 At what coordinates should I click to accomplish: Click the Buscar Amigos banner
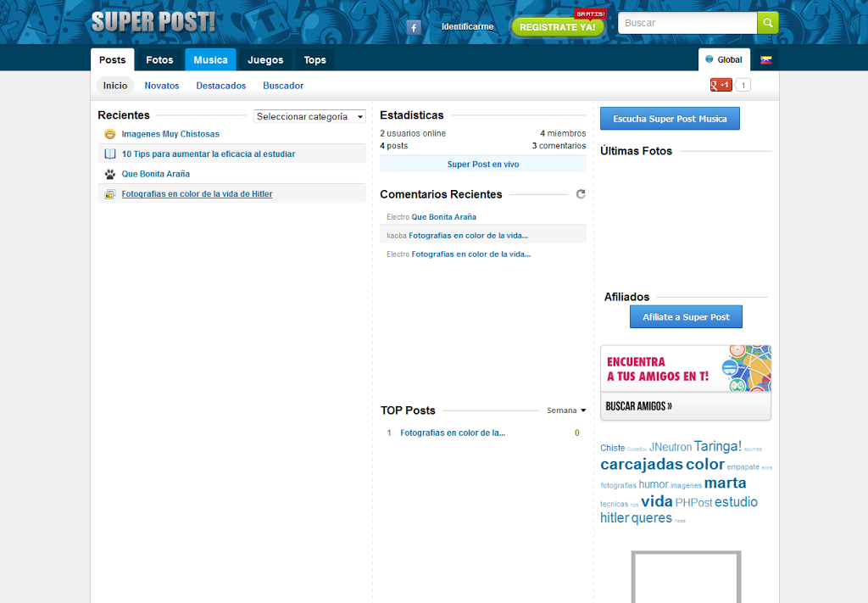[x=685, y=382]
